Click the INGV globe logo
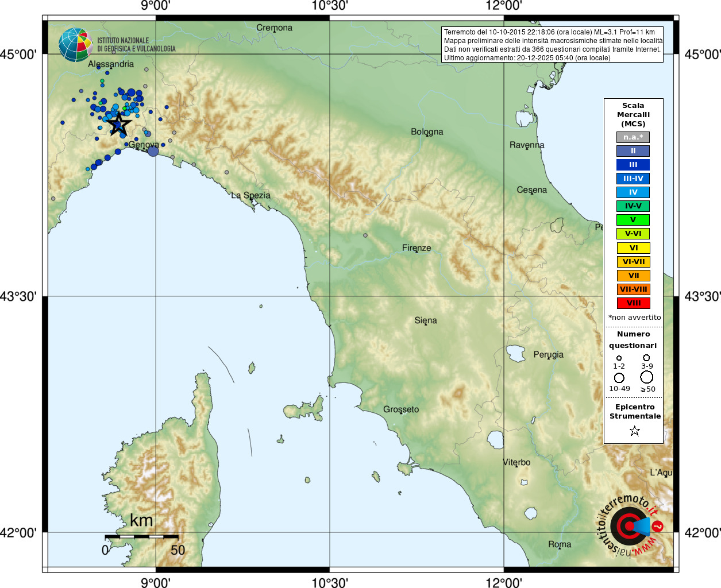 click(x=75, y=45)
